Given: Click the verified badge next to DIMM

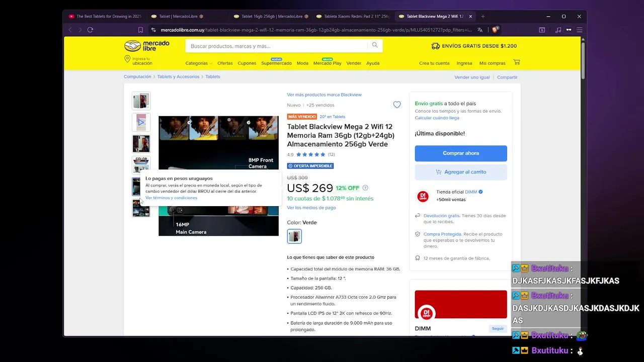Looking at the screenshot, I should pyautogui.click(x=481, y=192).
